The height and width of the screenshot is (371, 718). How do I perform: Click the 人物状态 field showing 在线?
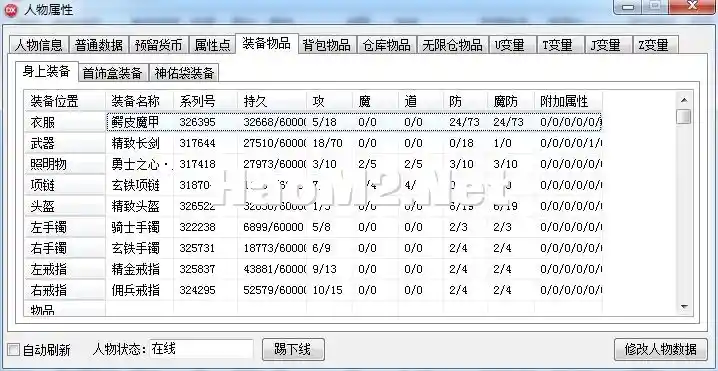[201, 349]
